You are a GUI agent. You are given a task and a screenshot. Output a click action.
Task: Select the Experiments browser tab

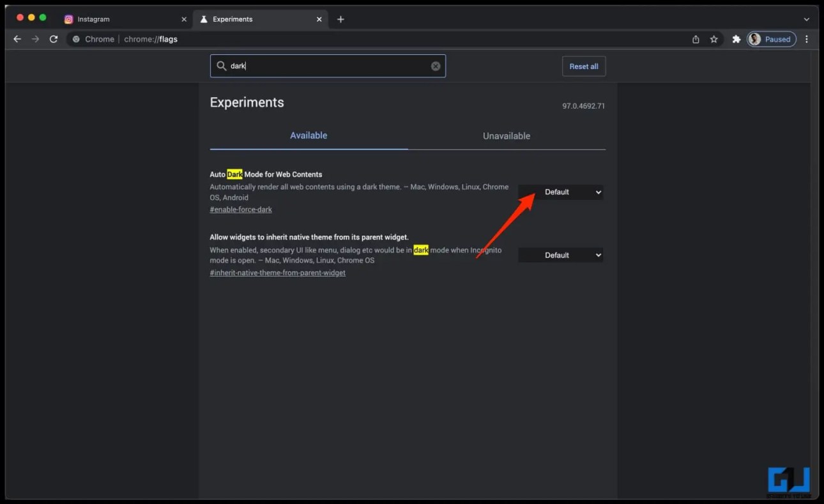click(x=261, y=19)
